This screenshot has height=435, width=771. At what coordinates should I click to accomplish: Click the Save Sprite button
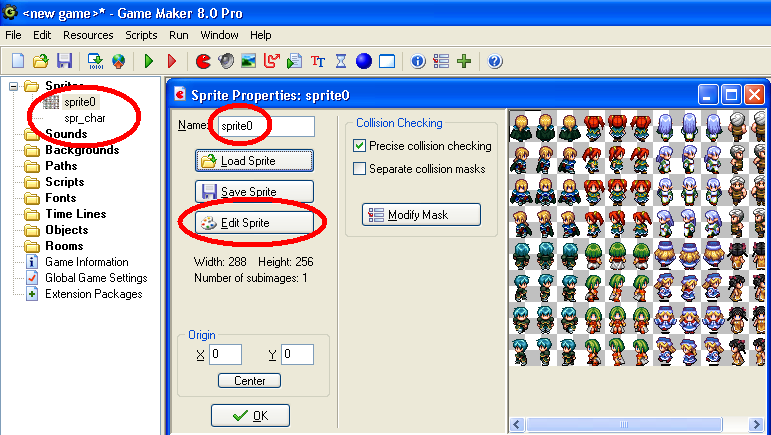point(254,192)
